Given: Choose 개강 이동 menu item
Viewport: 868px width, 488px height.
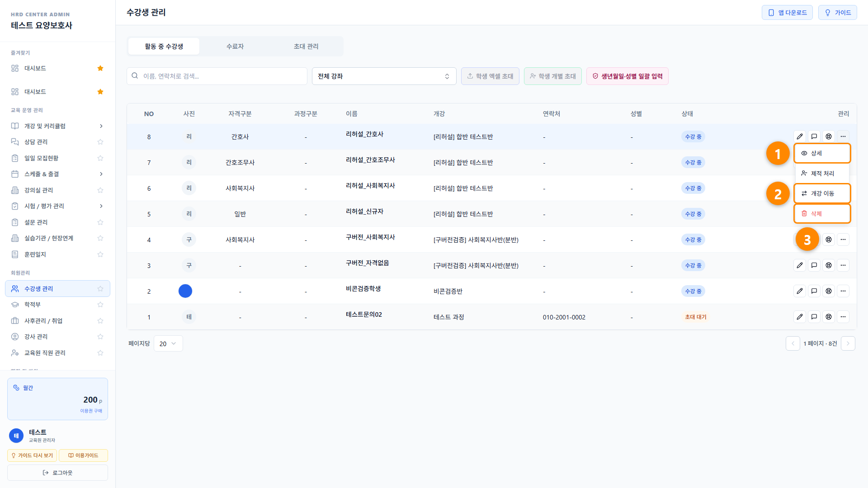Looking at the screenshot, I should tap(822, 193).
